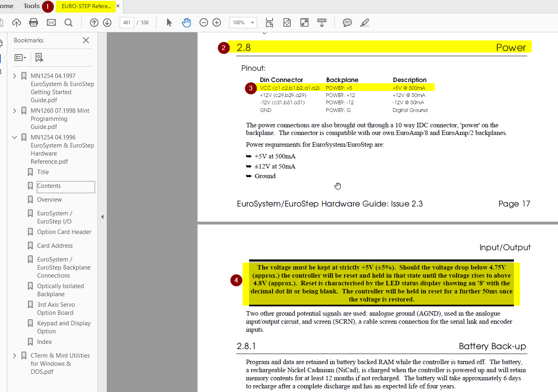Viewport: 558px width, 392px height.
Task: Click the new bookmark icon
Action: click(39, 58)
